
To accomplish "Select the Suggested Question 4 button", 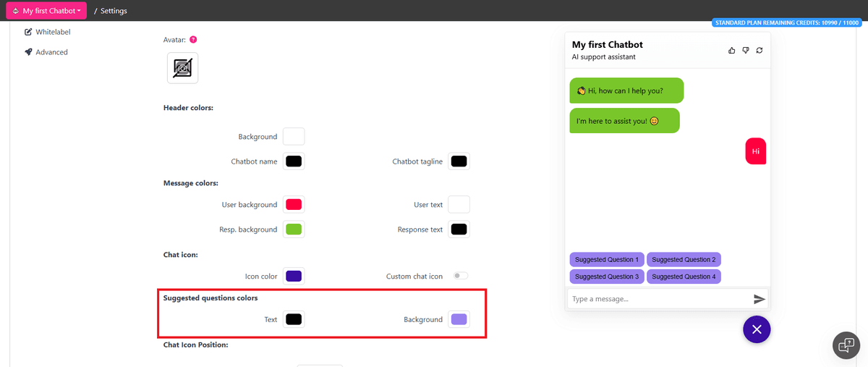I will (683, 277).
